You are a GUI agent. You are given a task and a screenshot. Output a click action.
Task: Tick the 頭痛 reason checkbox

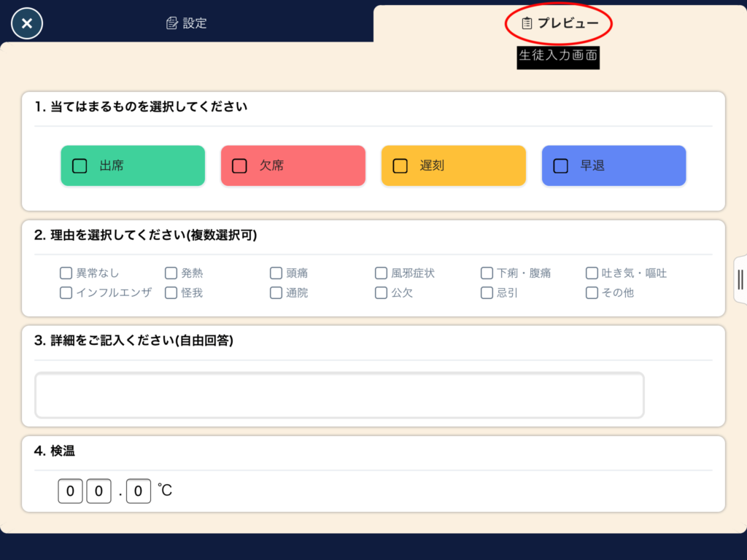[x=276, y=273]
